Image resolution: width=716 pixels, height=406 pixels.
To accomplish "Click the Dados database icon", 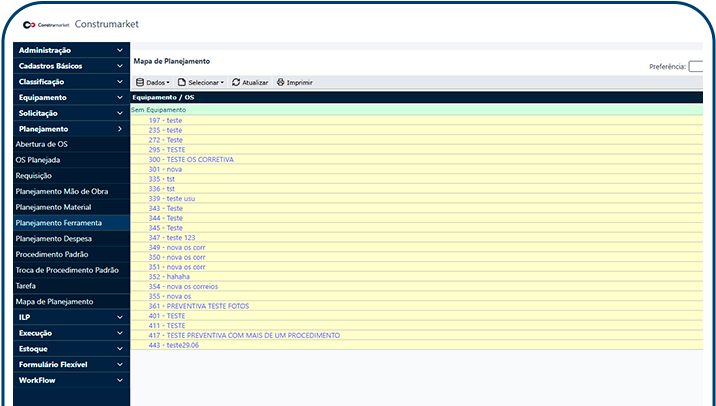I will click(140, 82).
